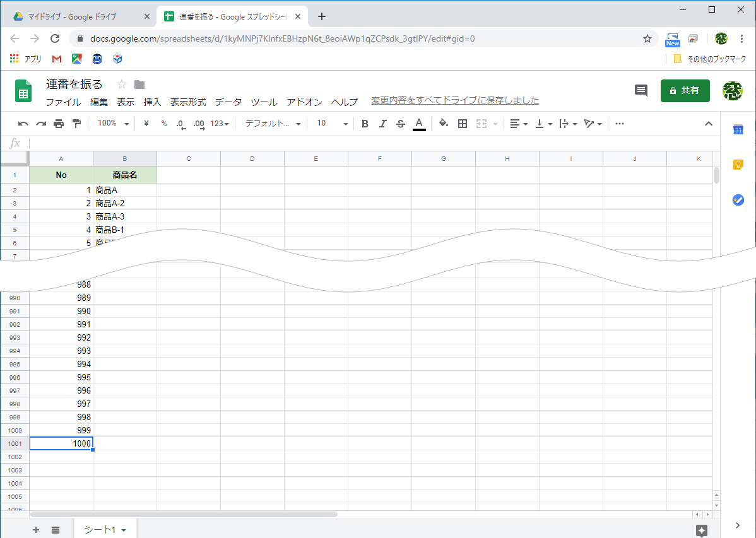The width and height of the screenshot is (756, 538).
Task: Open the 表示 menu
Action: (x=126, y=102)
